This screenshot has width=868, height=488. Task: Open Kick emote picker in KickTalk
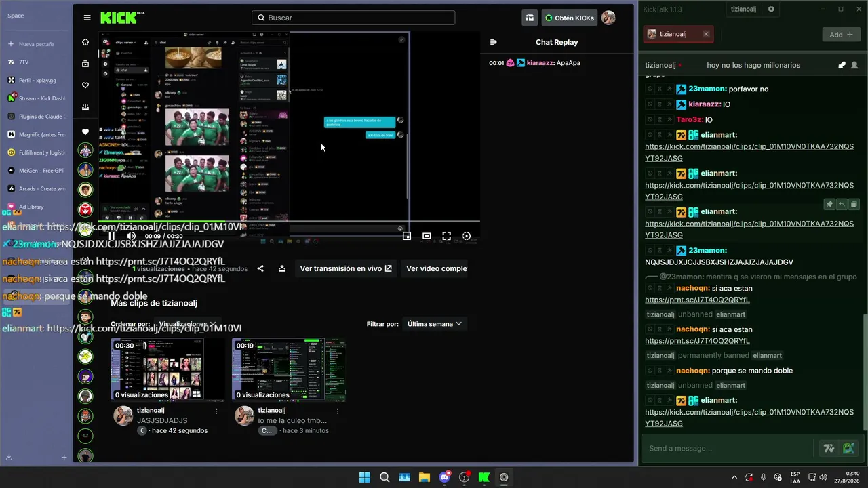coord(848,448)
